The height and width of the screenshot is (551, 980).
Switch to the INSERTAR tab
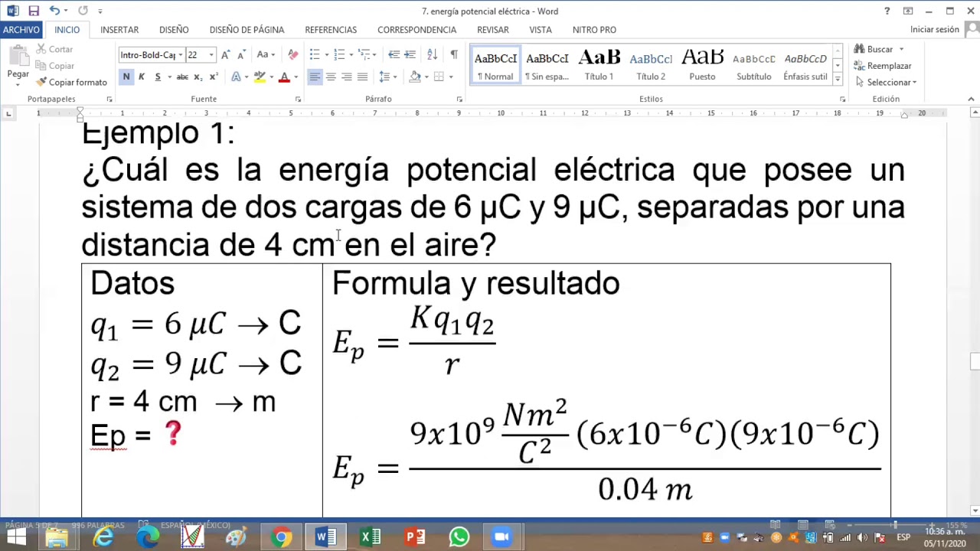119,29
